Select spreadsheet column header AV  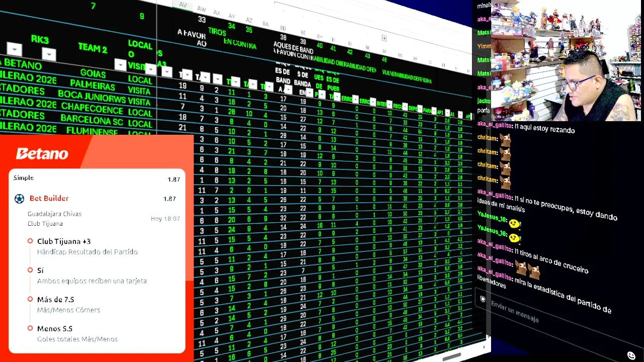tap(183, 5)
